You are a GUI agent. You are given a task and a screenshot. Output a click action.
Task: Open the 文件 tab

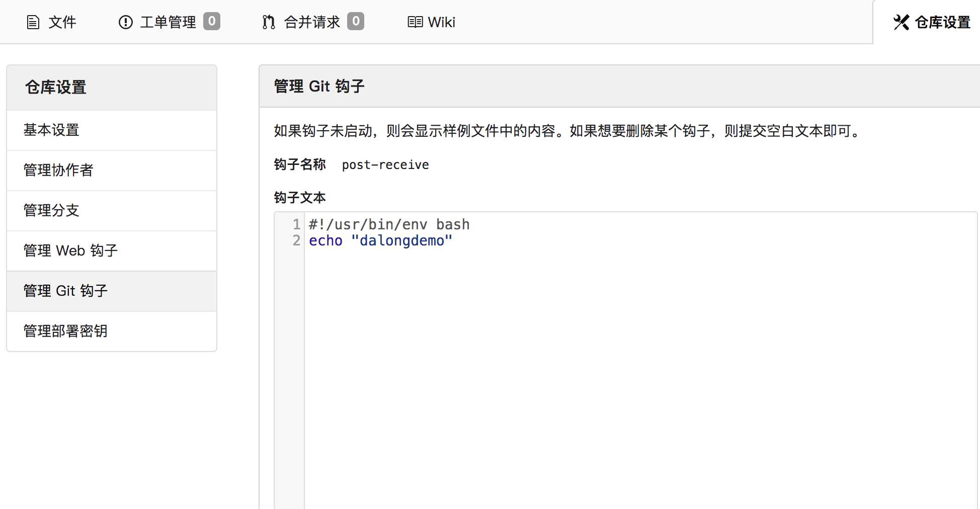[x=51, y=22]
